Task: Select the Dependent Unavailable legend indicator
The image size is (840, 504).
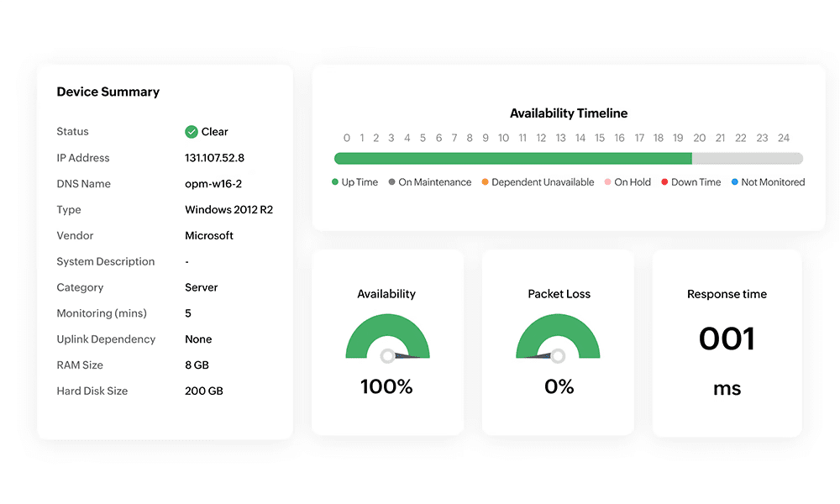Action: pyautogui.click(x=486, y=181)
